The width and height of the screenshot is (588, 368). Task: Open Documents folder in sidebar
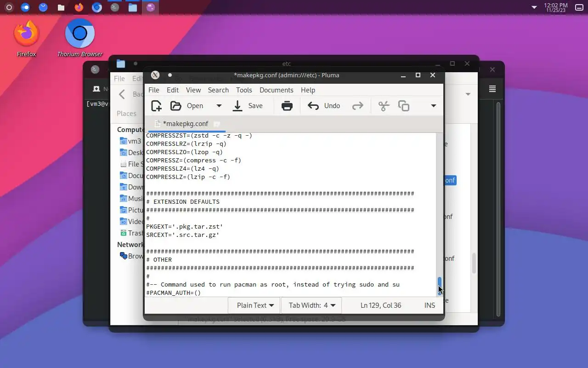click(x=131, y=176)
